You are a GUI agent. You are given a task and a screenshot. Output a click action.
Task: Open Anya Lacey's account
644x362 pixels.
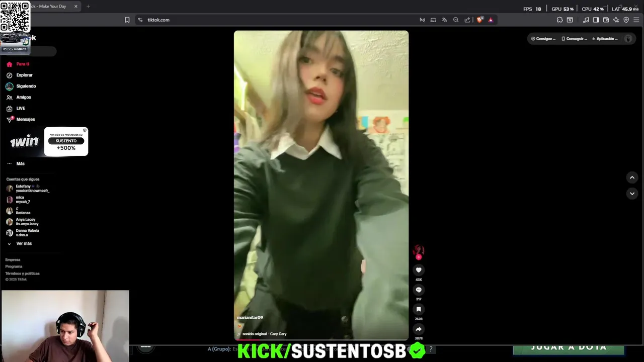point(22,222)
